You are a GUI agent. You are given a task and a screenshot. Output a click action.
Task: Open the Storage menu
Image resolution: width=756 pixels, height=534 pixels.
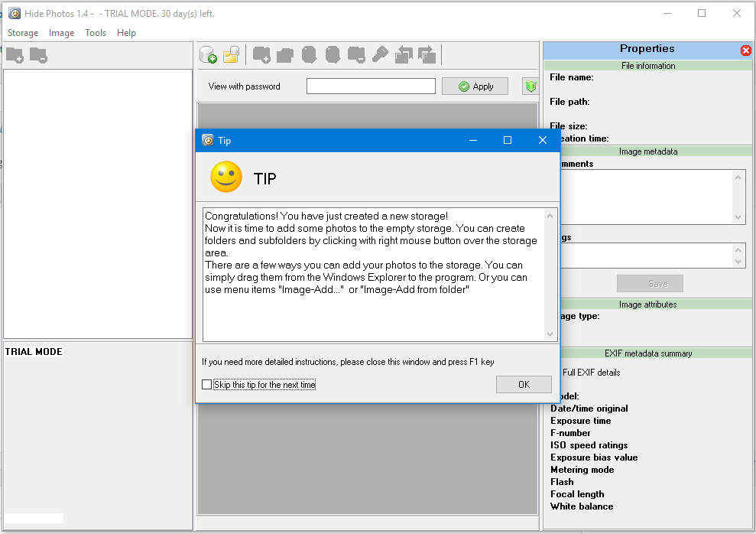tap(23, 33)
